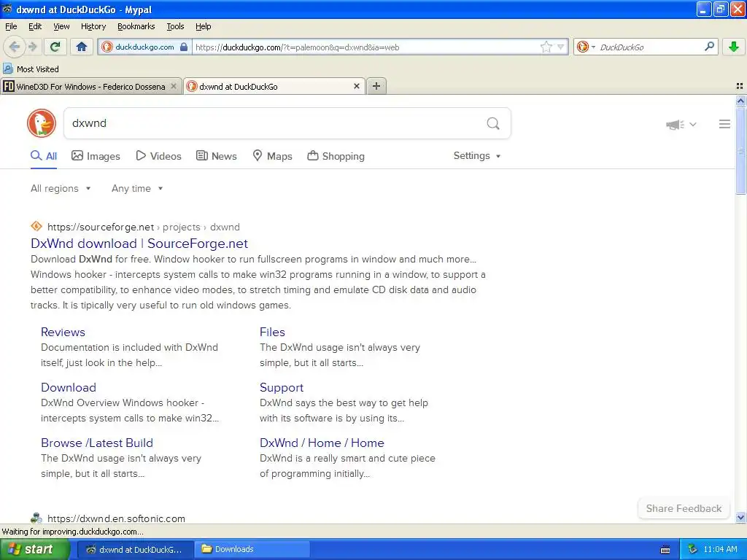Select the All results tab

coord(44,156)
